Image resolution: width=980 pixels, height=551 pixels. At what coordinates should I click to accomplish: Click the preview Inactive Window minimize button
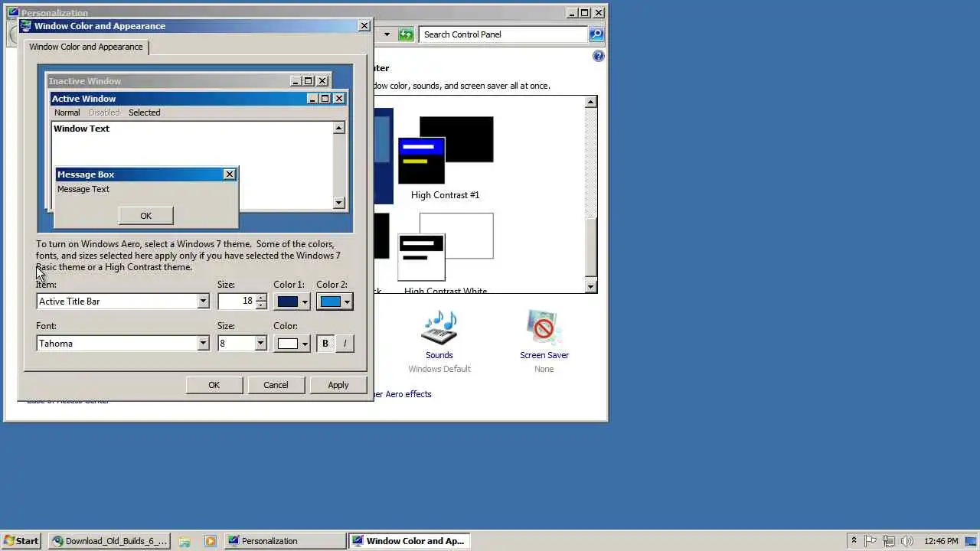point(296,81)
